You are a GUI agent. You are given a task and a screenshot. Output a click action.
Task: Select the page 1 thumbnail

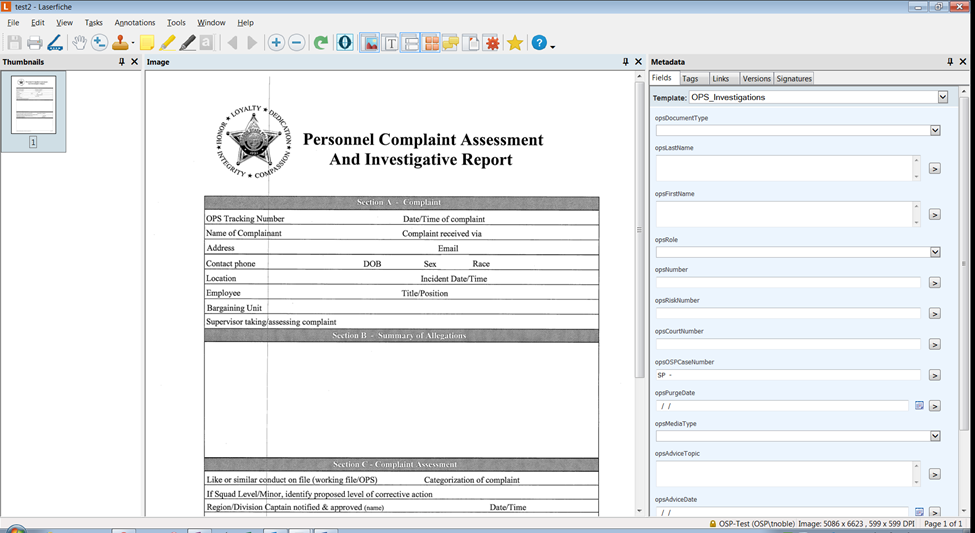tap(34, 104)
